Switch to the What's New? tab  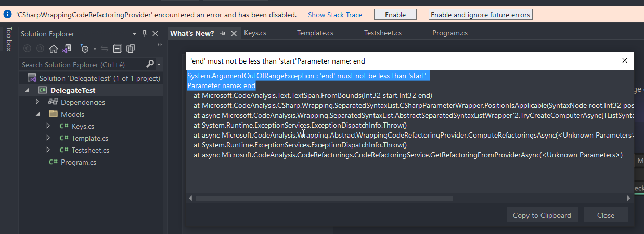[192, 33]
